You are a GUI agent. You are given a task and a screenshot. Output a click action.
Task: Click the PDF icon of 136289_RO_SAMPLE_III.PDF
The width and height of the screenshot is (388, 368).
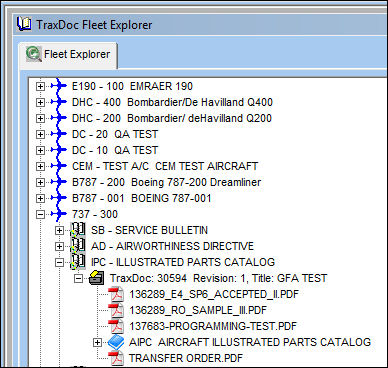coord(116,310)
